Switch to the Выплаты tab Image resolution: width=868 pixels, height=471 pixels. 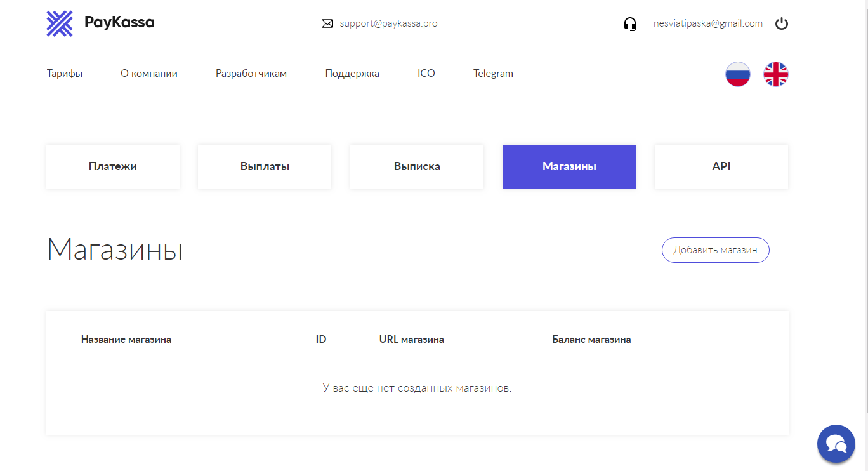point(265,167)
